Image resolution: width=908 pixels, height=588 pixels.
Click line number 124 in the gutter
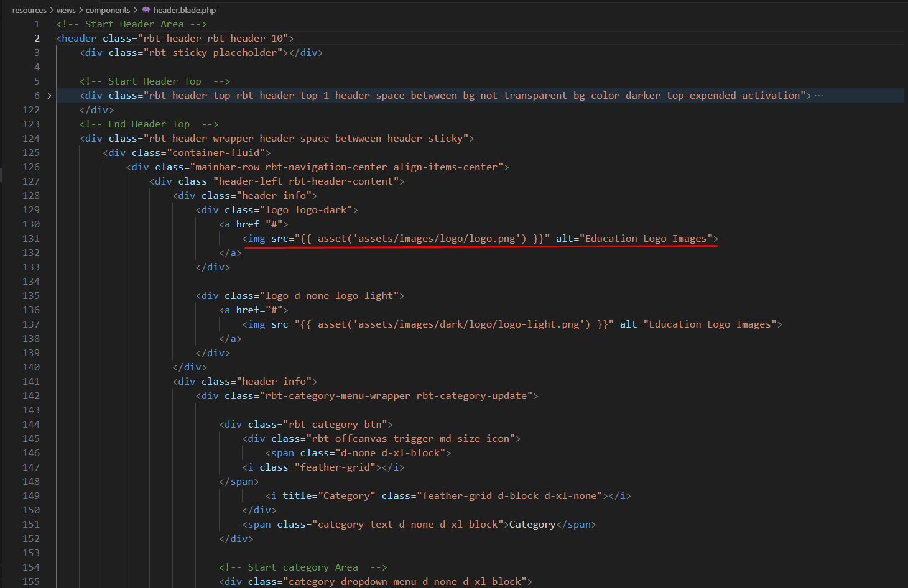tap(31, 139)
